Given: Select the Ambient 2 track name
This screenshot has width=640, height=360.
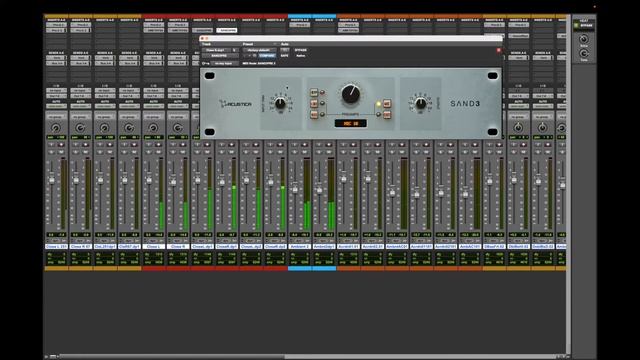Looking at the screenshot, I should click(300, 247).
